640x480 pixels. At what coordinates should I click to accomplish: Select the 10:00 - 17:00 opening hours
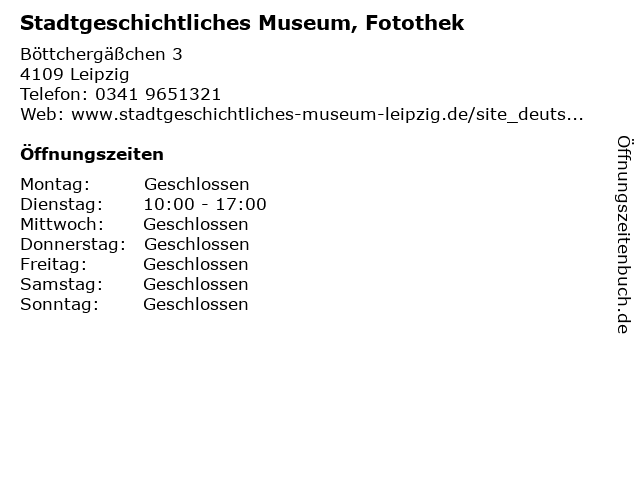click(x=205, y=204)
